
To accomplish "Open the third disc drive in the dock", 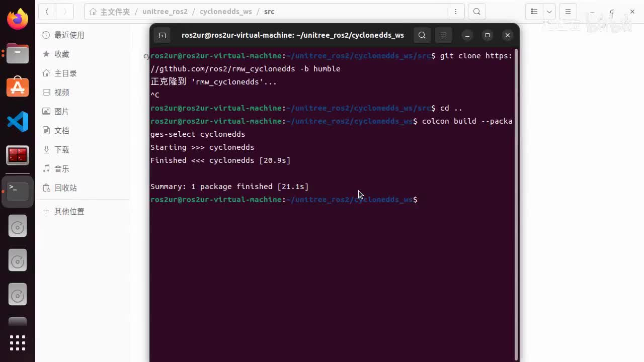I will (x=18, y=296).
